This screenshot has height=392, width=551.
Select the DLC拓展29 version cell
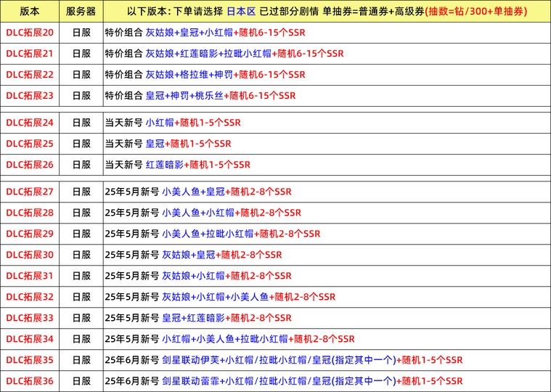pos(30,234)
